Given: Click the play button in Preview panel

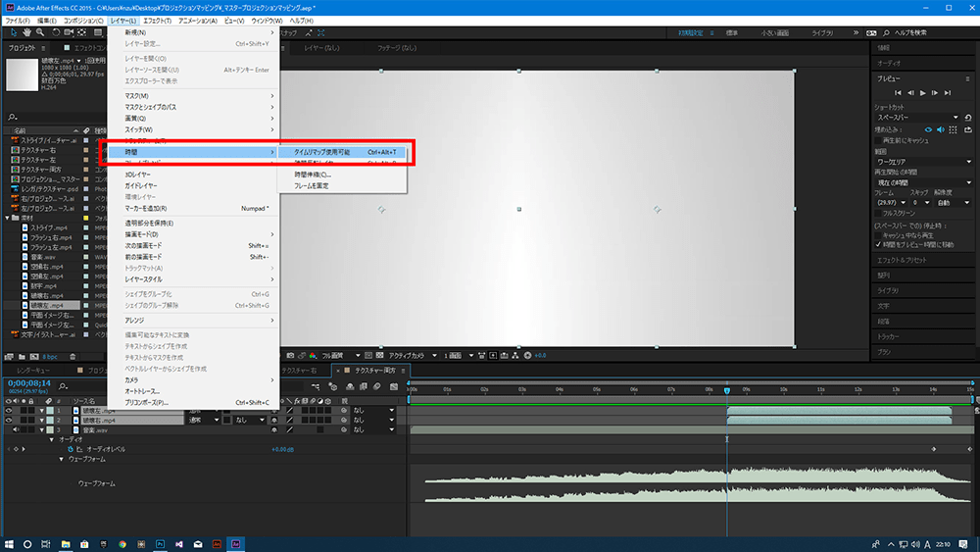Looking at the screenshot, I should [x=922, y=92].
